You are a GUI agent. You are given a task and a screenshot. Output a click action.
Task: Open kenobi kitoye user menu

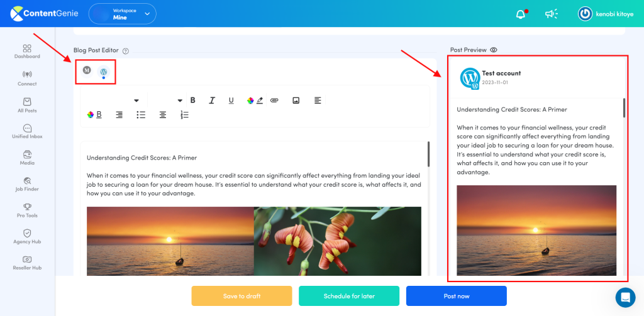606,14
